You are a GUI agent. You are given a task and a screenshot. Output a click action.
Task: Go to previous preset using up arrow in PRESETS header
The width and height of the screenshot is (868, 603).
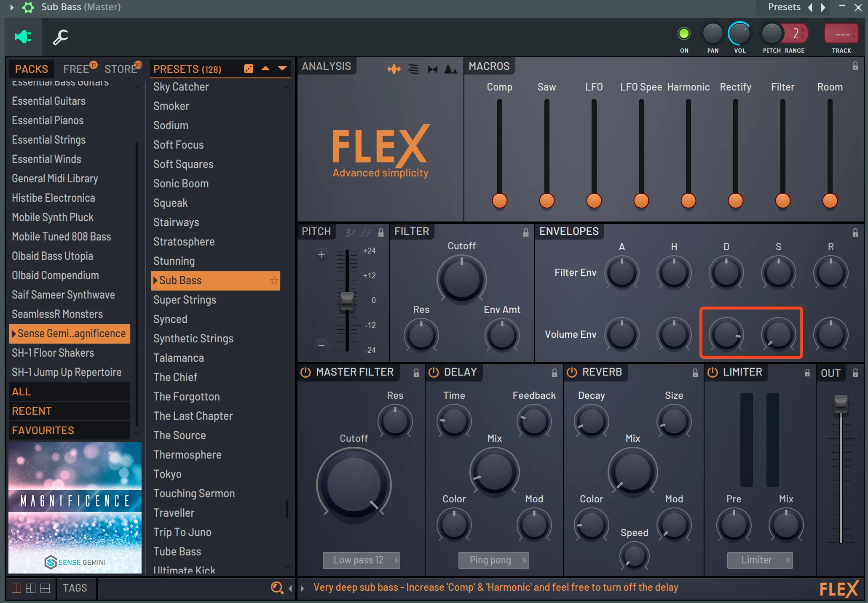pos(265,68)
